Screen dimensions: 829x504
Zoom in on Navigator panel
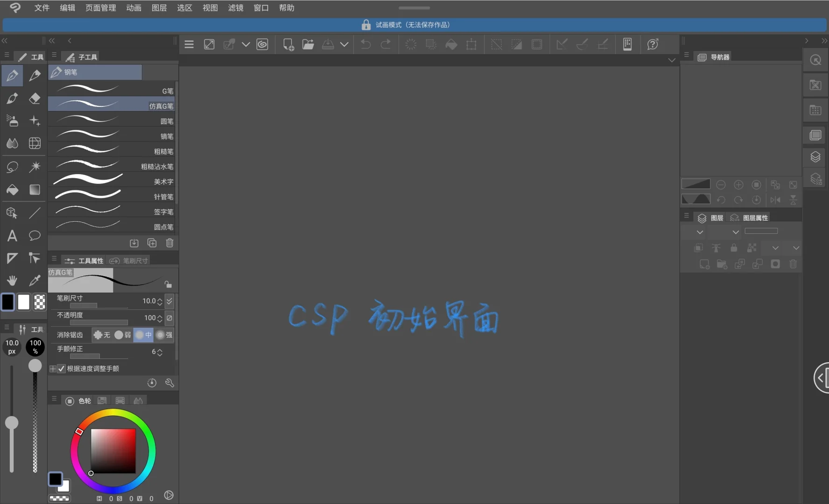point(738,185)
